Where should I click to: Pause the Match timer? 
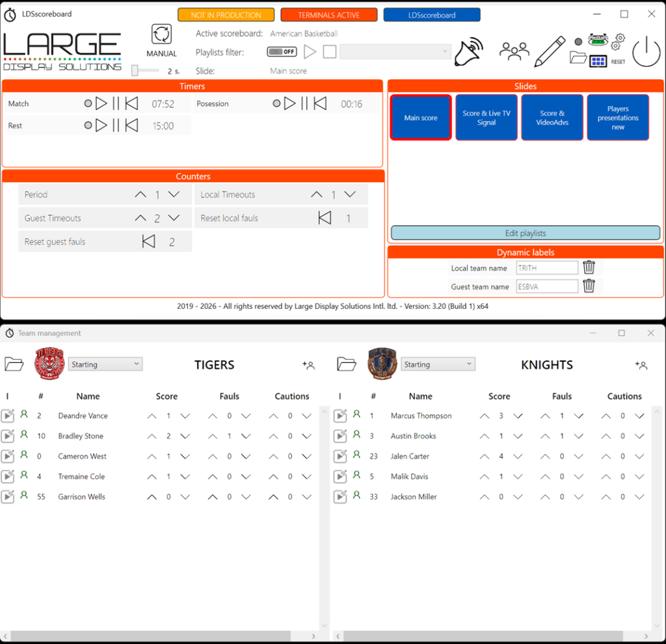coord(116,103)
